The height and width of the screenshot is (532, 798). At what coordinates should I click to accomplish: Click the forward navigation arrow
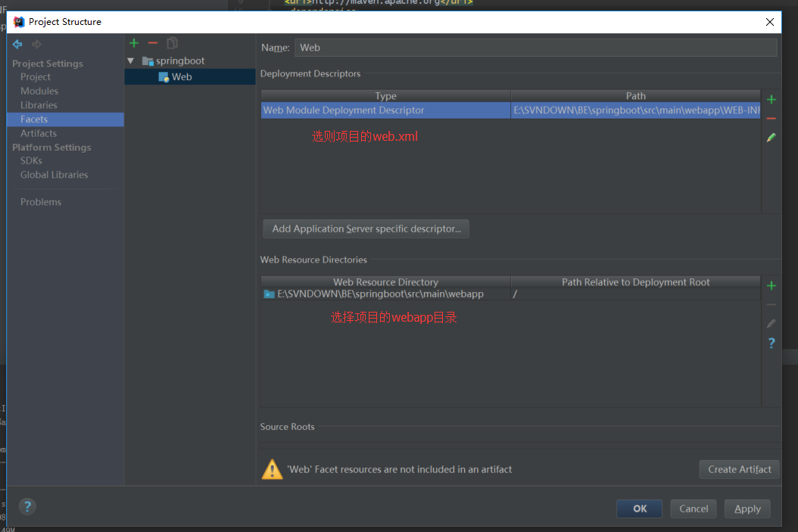(36, 44)
